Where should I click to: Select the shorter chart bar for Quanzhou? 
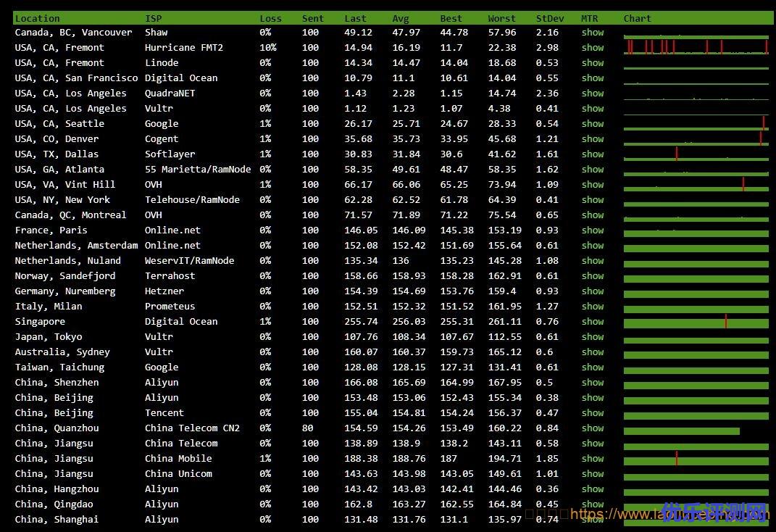click(681, 431)
